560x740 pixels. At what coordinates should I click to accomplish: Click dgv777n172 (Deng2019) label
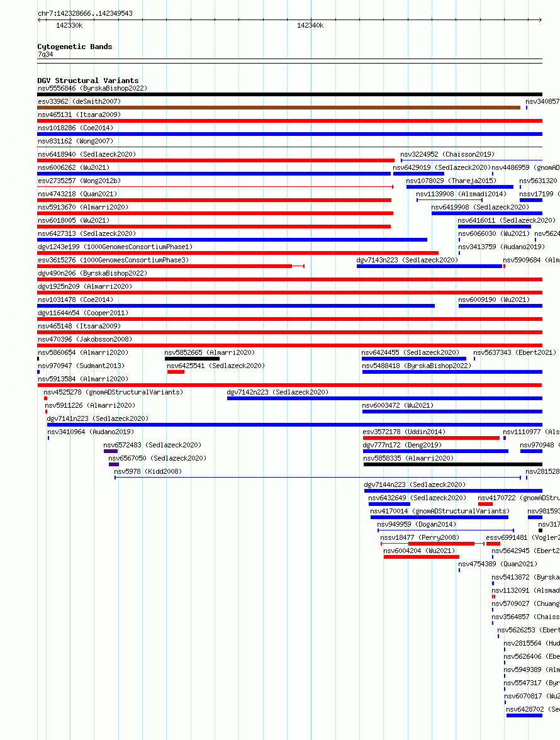pyautogui.click(x=402, y=445)
